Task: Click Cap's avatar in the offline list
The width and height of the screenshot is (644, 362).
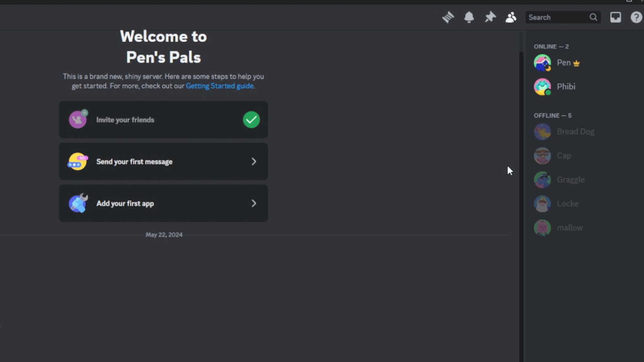Action: 542,156
